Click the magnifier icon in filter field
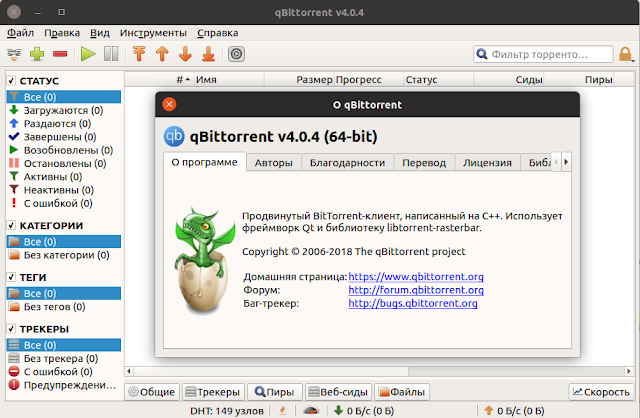This screenshot has height=418, width=640. [x=482, y=54]
